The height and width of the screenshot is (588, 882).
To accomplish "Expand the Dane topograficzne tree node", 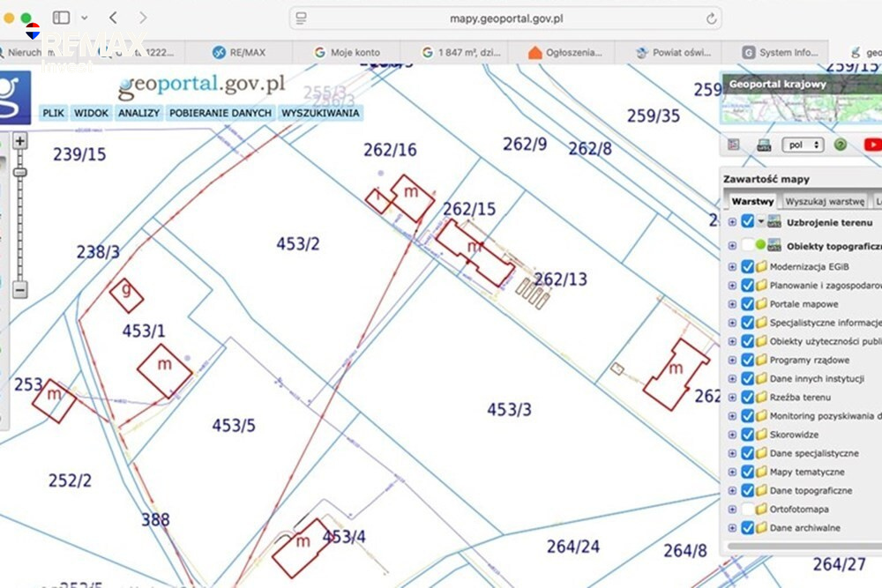I will pyautogui.click(x=732, y=491).
